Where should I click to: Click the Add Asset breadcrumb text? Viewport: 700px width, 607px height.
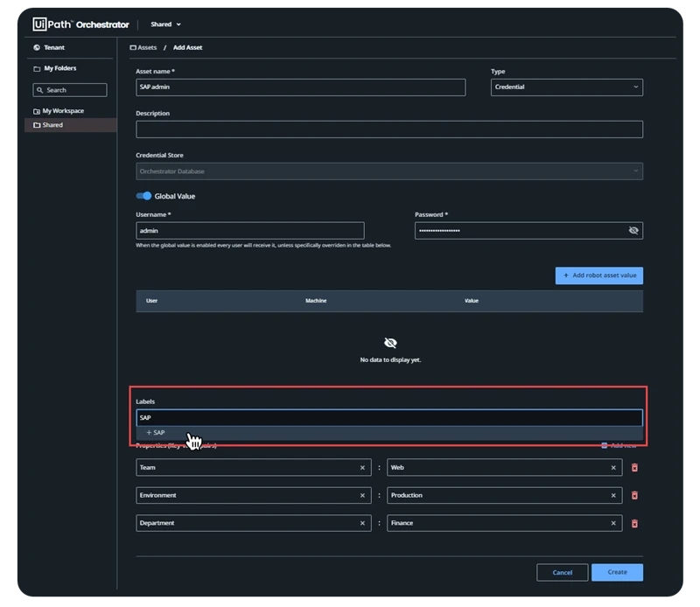pos(187,47)
